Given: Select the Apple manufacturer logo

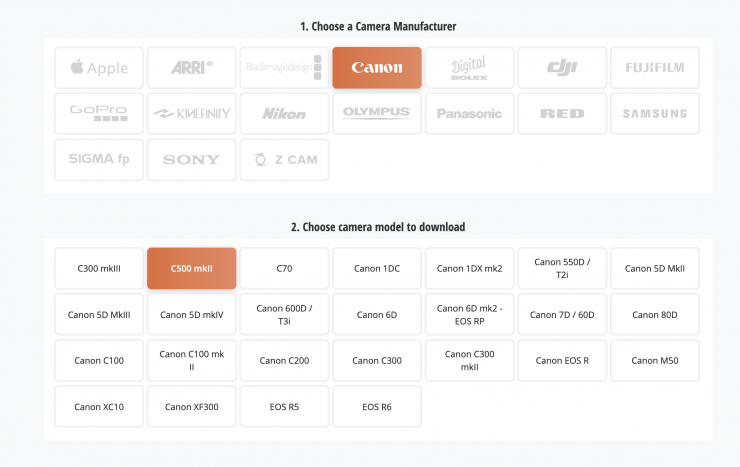Looking at the screenshot, I should click(x=99, y=68).
